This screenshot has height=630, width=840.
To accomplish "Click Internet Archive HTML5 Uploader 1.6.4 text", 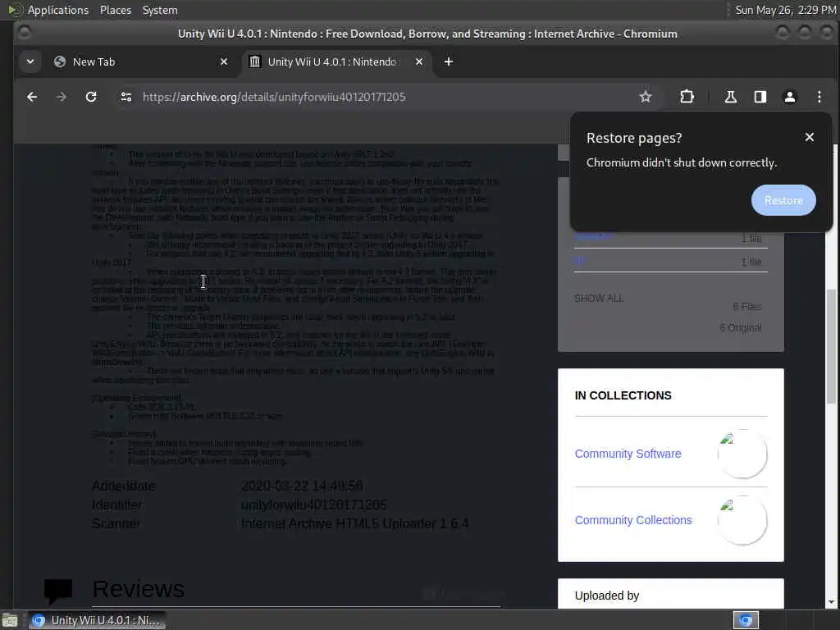I will coord(354,524).
